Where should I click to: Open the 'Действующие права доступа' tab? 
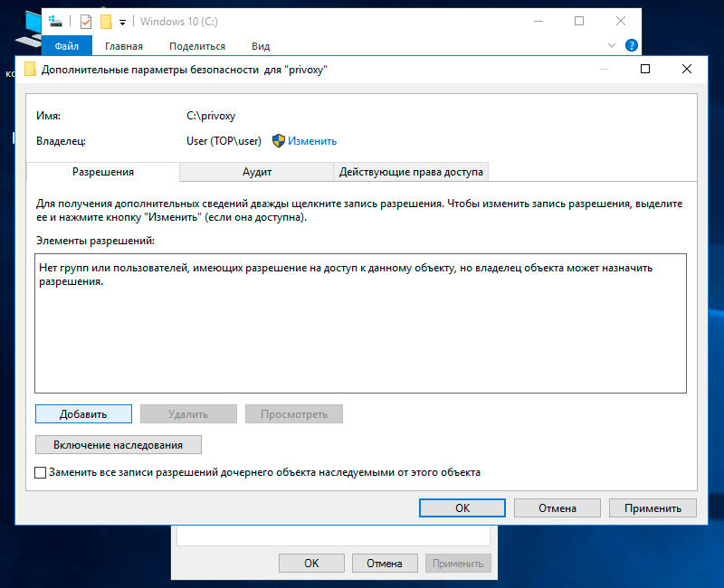[411, 172]
